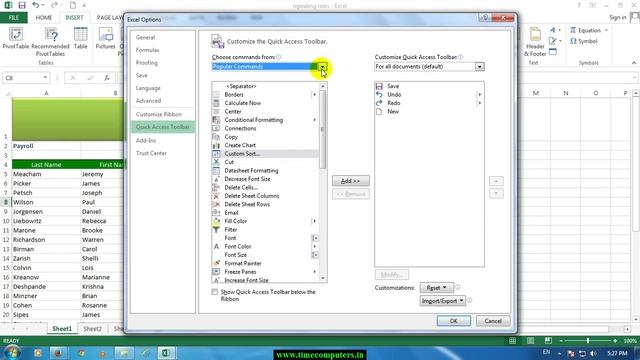
Task: Select Calculate Now command icon
Action: [216, 103]
